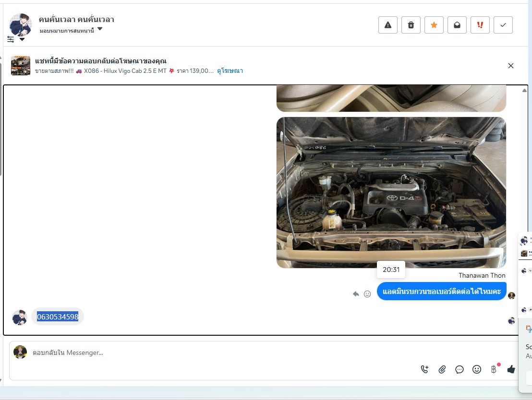Click page avatar in the reply box
The width and height of the screenshot is (532, 400).
tap(20, 352)
